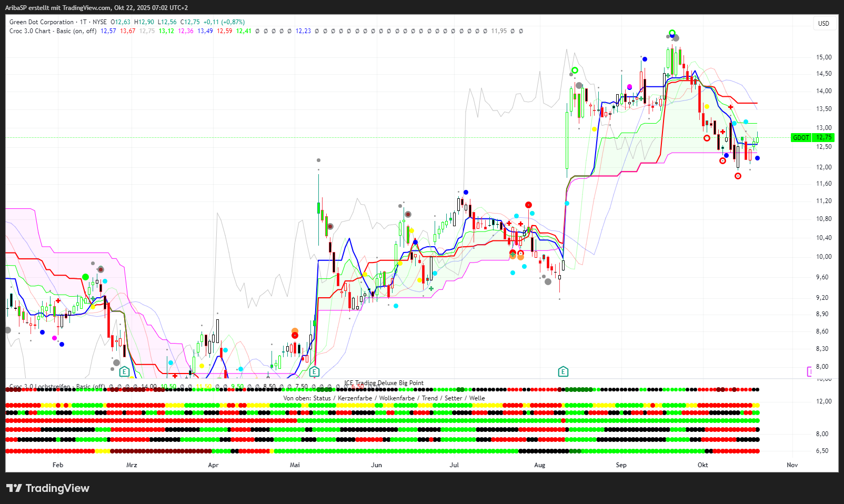Click the red ring below the lowest October candle
This screenshot has width=844, height=504.
tap(738, 176)
